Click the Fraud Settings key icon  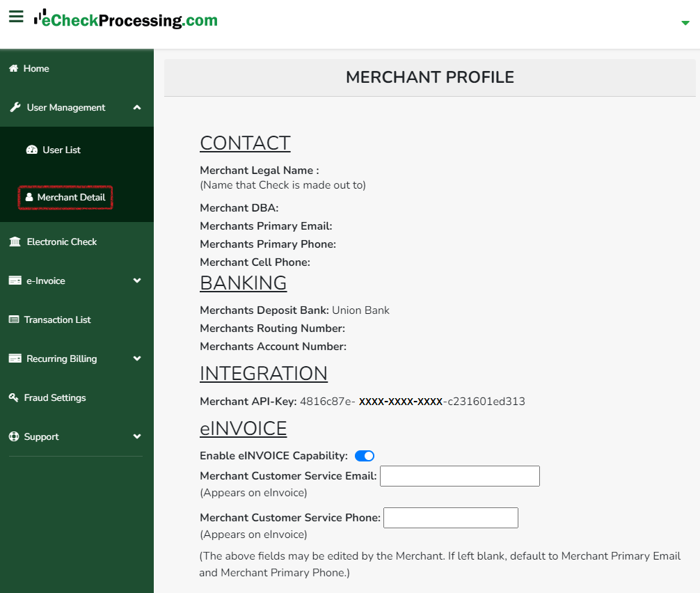click(14, 397)
